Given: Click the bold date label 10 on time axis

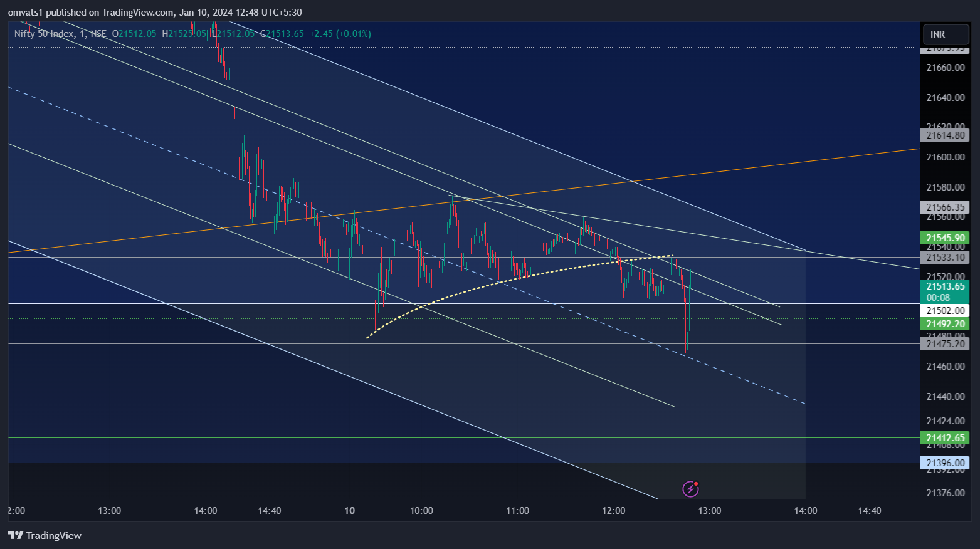Looking at the screenshot, I should point(349,511).
